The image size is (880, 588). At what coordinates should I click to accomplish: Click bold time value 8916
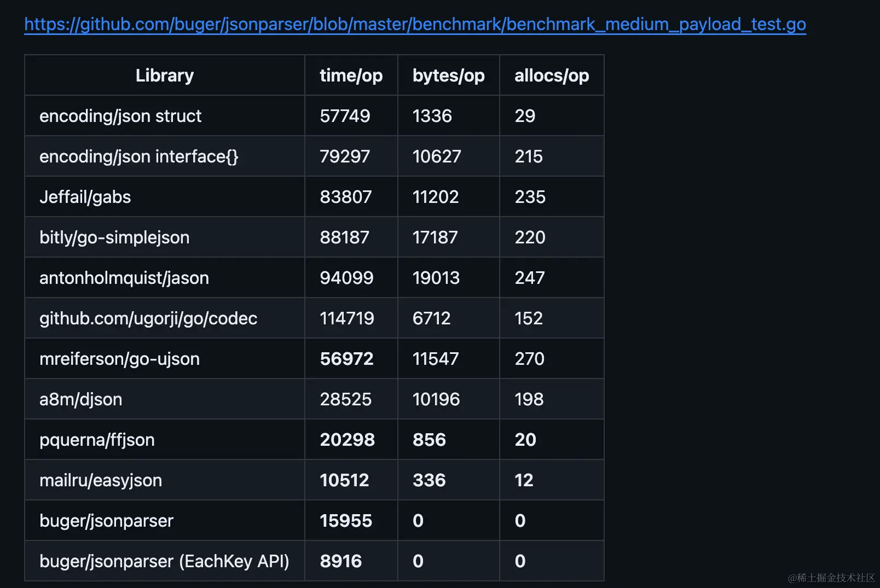[341, 561]
